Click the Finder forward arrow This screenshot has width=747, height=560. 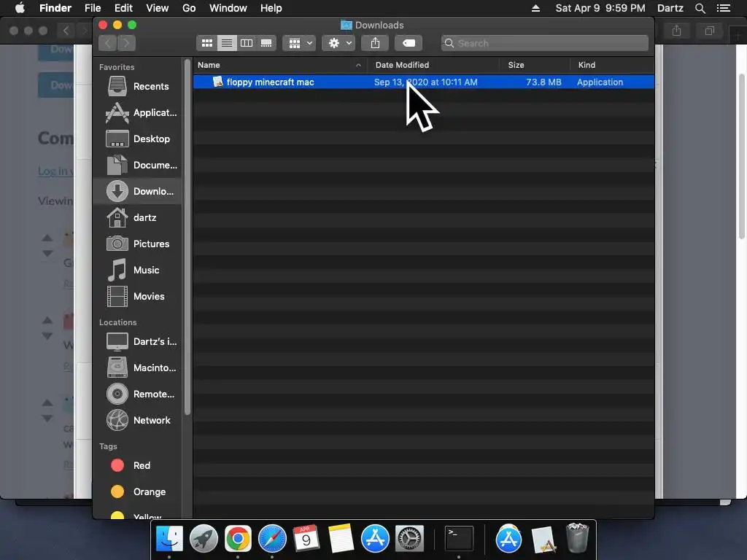[x=126, y=43]
